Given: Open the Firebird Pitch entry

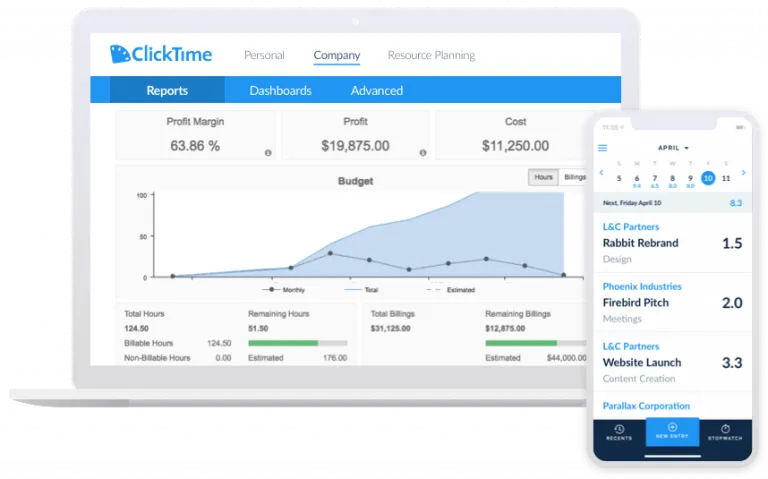Looking at the screenshot, I should 672,303.
